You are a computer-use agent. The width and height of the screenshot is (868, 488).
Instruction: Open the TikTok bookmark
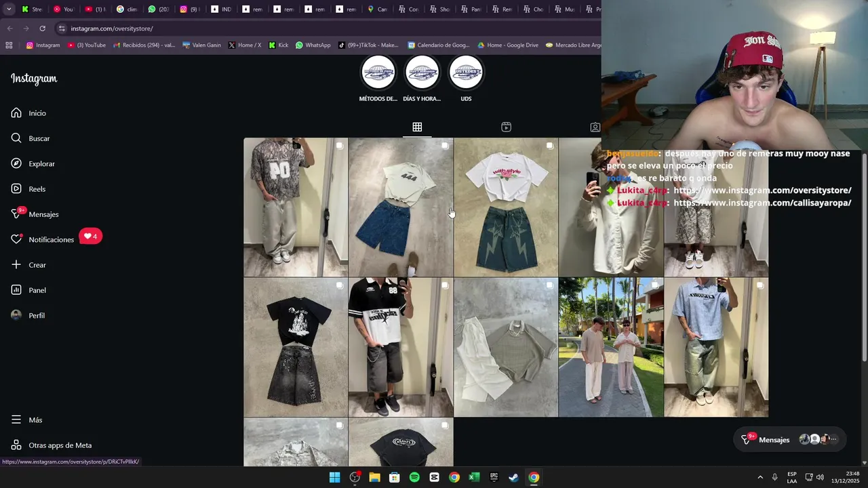(x=368, y=45)
